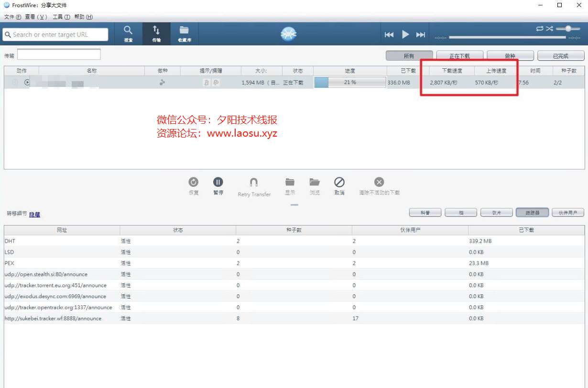Click the 21 % download progress bar

point(350,83)
